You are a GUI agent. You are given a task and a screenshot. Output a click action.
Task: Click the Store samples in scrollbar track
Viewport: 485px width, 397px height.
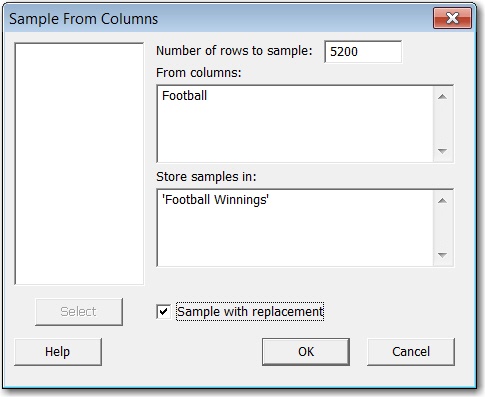pyautogui.click(x=442, y=228)
